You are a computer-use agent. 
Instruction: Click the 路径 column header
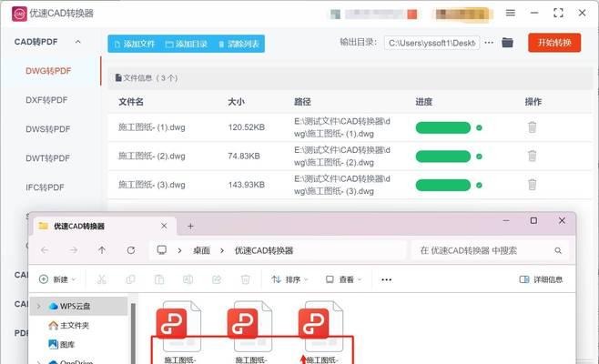[302, 102]
